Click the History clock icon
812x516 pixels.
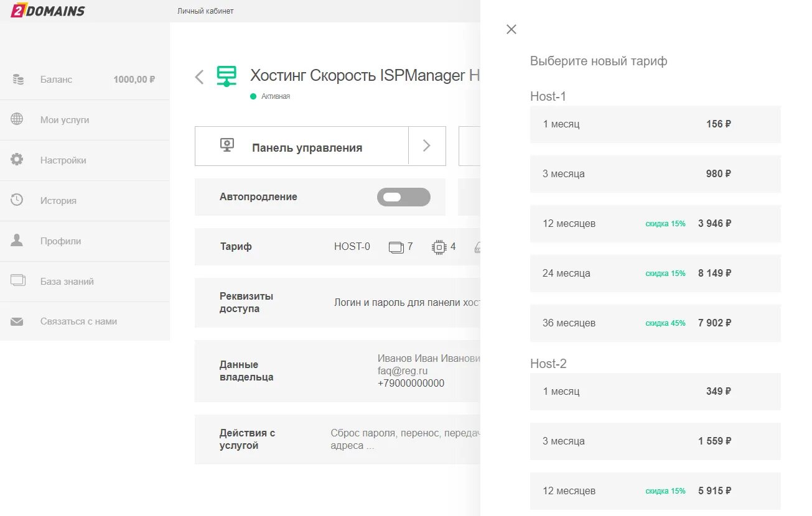[x=17, y=200]
